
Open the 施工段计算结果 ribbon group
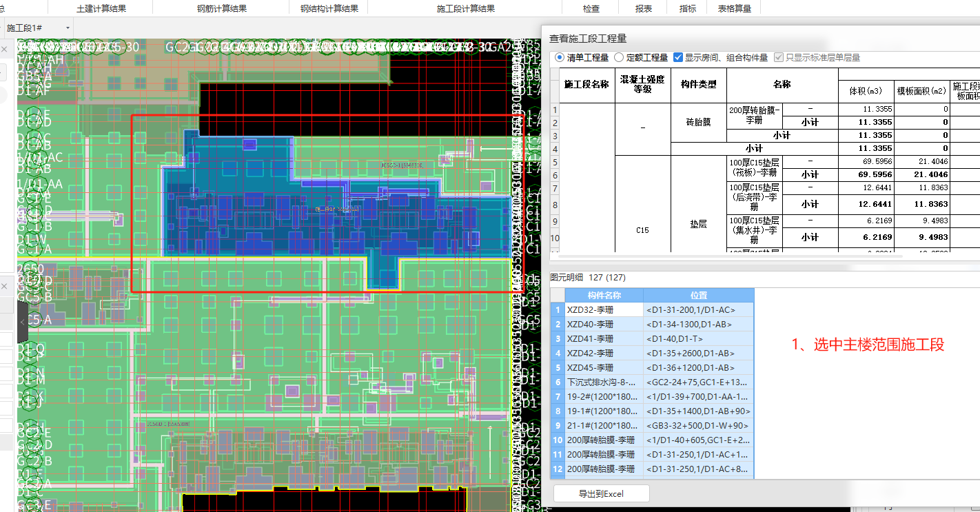(x=466, y=8)
